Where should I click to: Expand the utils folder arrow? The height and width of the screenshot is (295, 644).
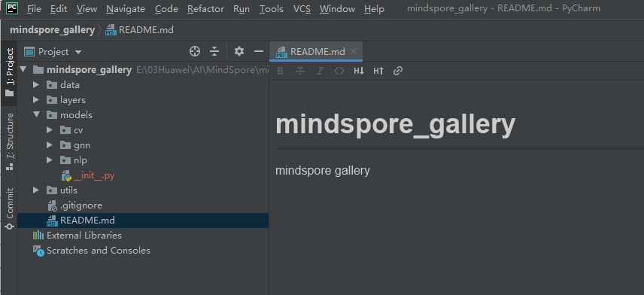click(x=36, y=190)
